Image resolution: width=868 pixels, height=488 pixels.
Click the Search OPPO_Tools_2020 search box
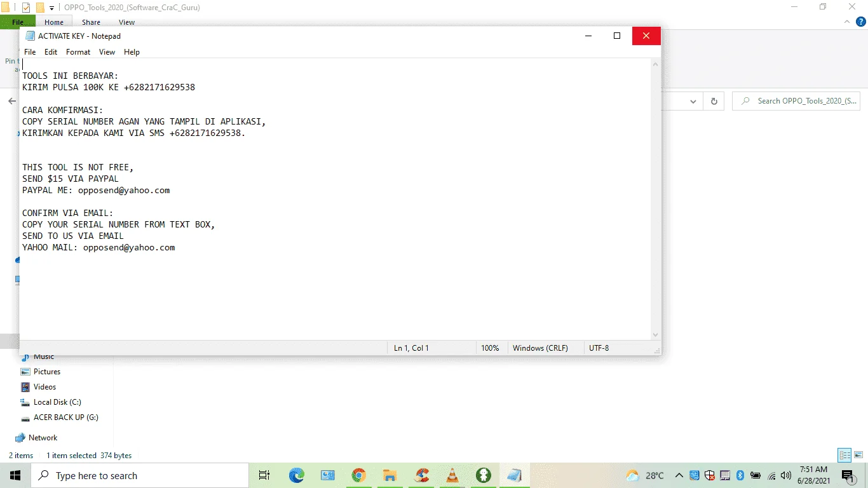(x=797, y=101)
